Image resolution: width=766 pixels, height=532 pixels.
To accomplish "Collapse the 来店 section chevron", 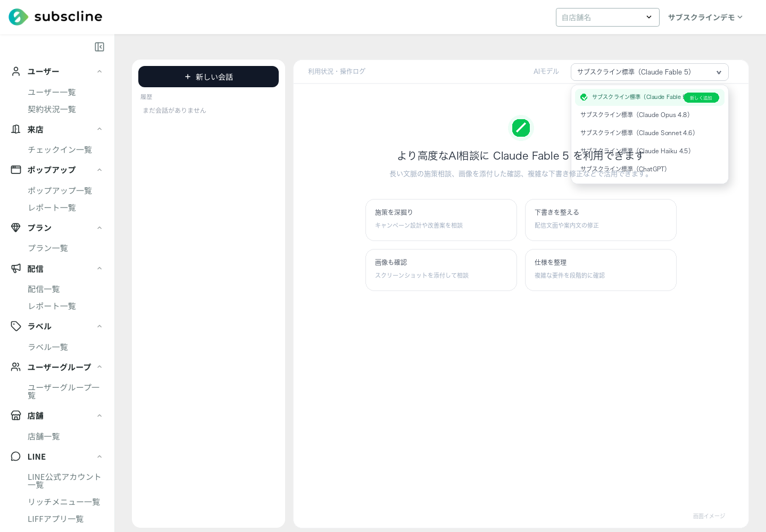I will coord(99,129).
